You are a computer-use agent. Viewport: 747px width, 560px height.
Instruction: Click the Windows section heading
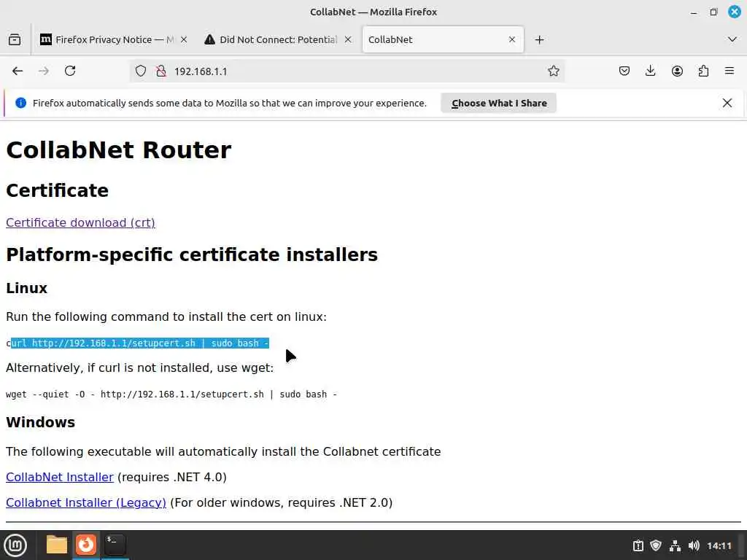click(x=41, y=422)
